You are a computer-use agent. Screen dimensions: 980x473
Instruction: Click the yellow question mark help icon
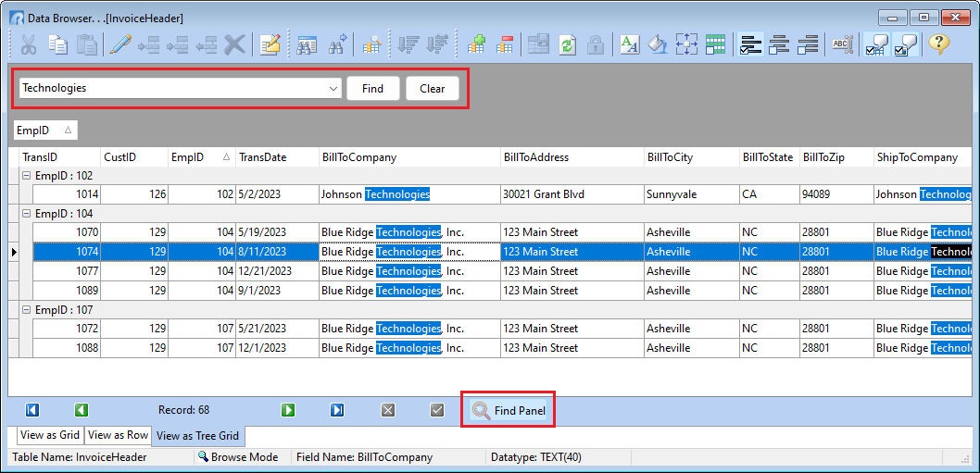coord(938,45)
